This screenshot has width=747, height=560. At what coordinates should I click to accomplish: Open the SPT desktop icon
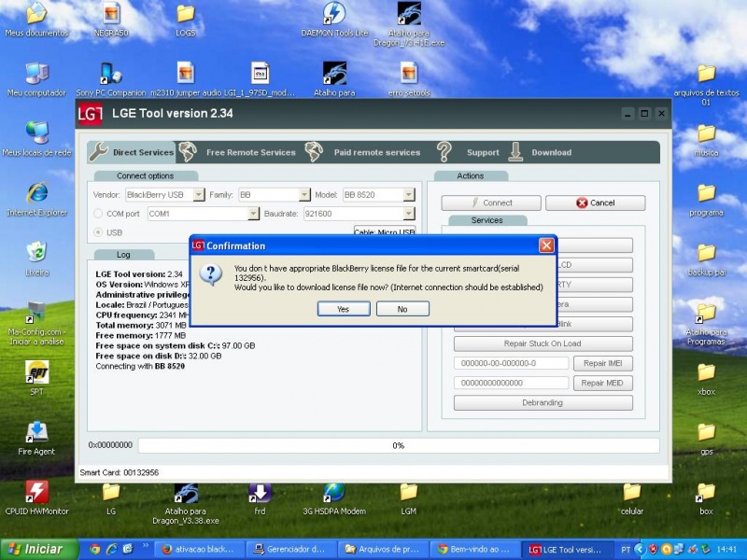tap(36, 379)
